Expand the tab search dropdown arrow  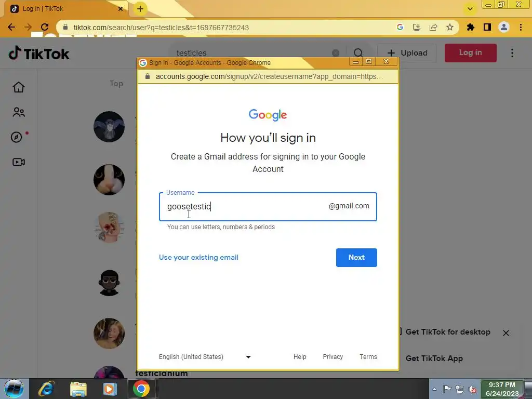tap(470, 9)
